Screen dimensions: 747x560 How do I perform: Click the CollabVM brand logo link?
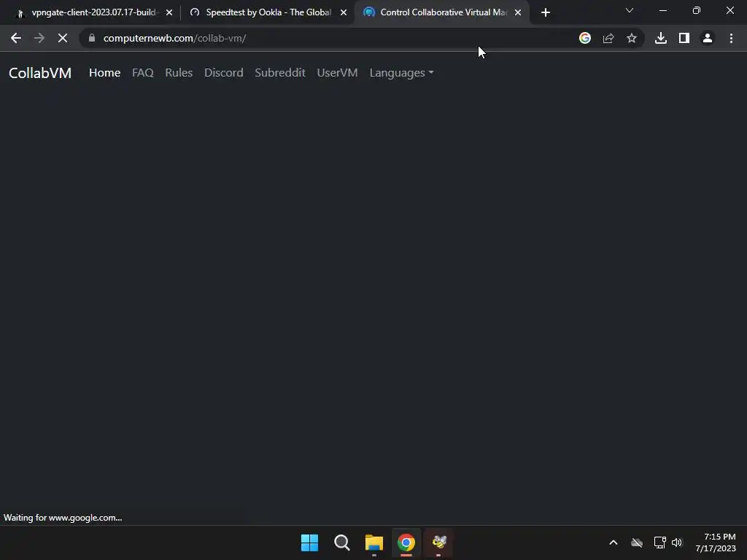(40, 73)
